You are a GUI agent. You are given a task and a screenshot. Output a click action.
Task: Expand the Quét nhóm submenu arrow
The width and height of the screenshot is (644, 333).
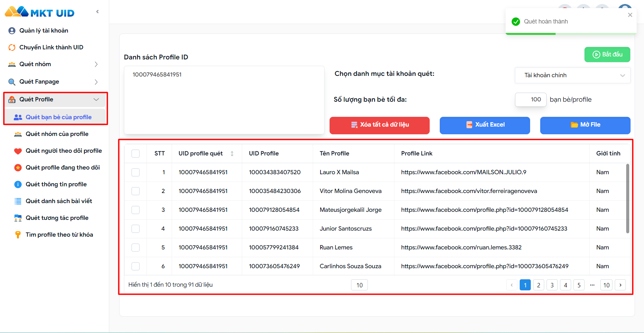click(x=96, y=64)
